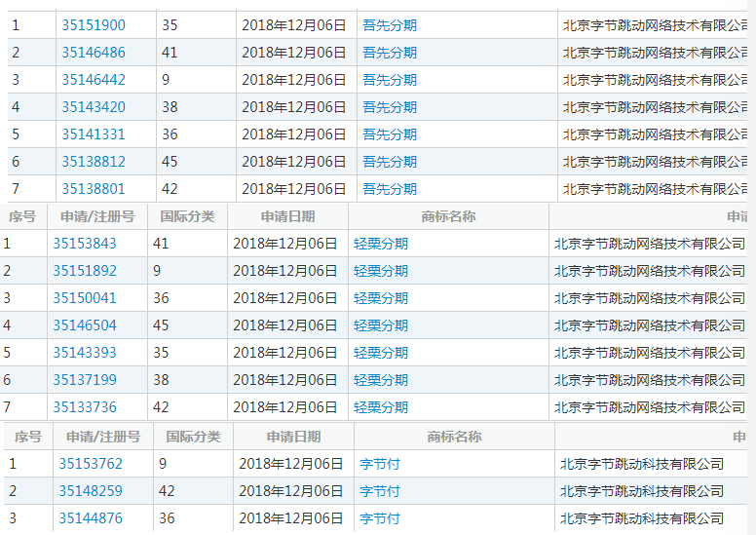Click 吾先分期 trademark in class 42 row
756x535 pixels.
[x=390, y=189]
